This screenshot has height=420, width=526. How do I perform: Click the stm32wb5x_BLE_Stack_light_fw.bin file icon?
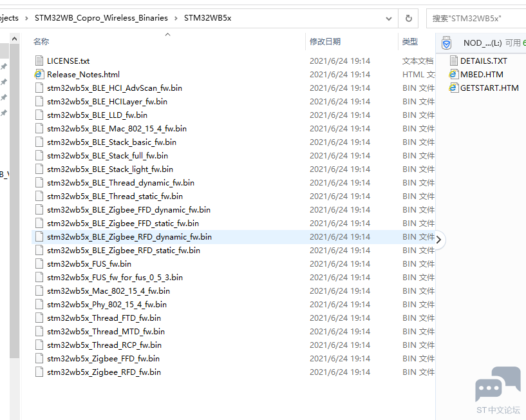(39, 169)
